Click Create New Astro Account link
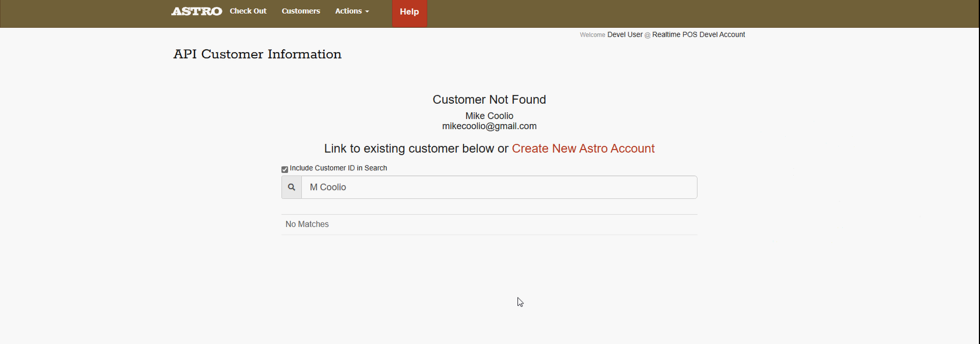 click(583, 148)
